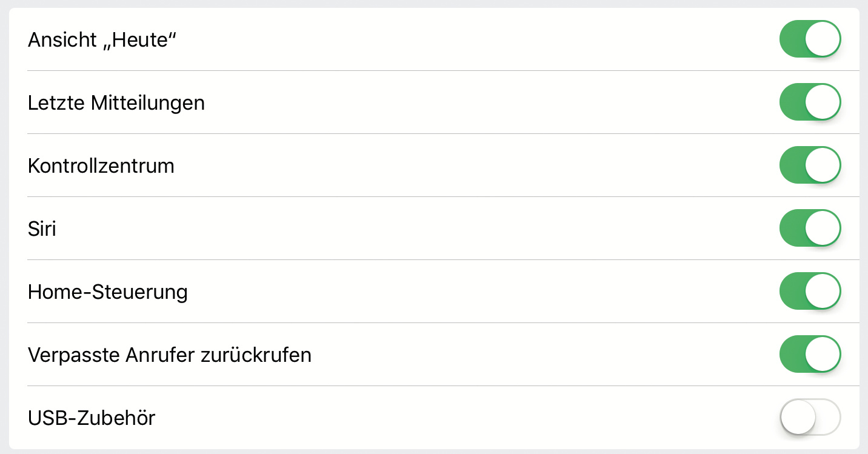Click the green track of the Home-Steuerung switch
Image resolution: width=868 pixels, height=454 pixels.
(791, 292)
